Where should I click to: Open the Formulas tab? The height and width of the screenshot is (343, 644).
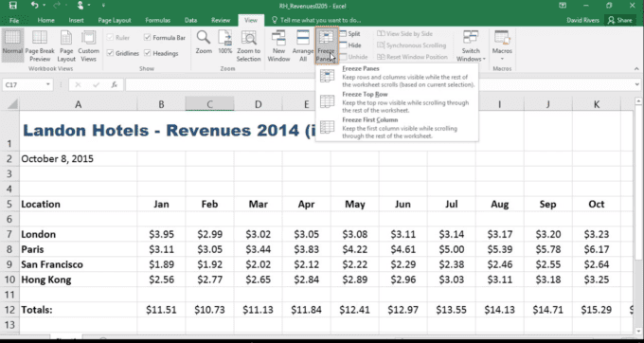pos(158,20)
